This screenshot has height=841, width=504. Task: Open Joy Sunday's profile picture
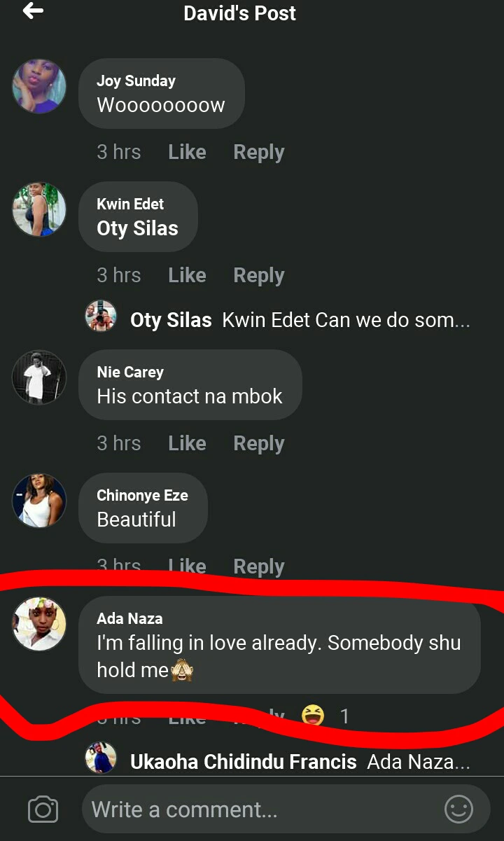39,86
